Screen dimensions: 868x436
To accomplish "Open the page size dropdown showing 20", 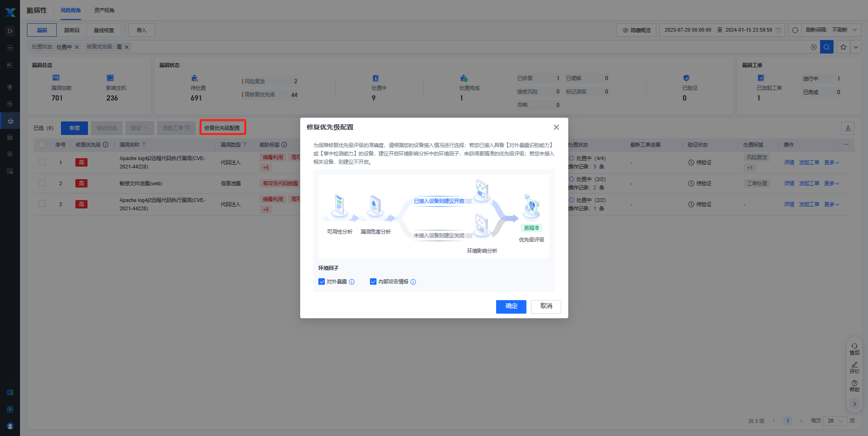I will click(x=835, y=421).
